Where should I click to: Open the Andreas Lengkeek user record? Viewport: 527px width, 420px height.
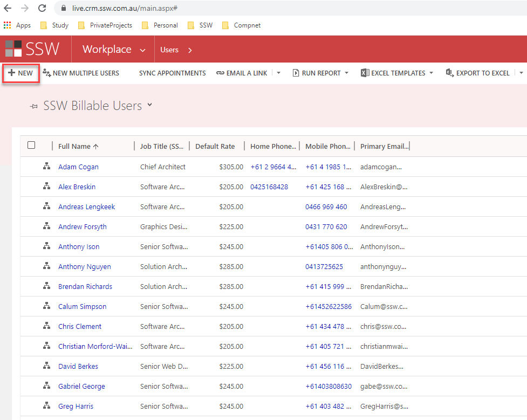click(x=87, y=206)
